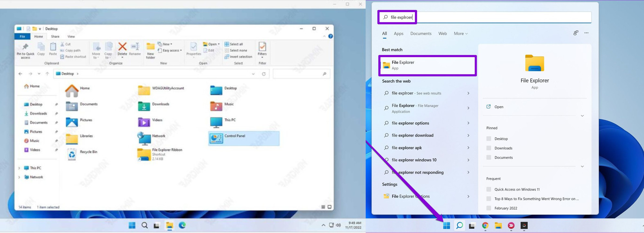The image size is (644, 233).
Task: Click Select all in the ribbon
Action: tap(234, 44)
